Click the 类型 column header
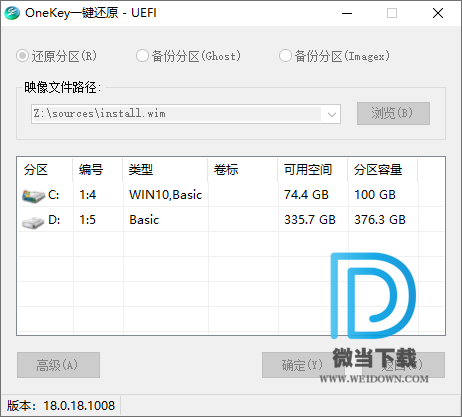This screenshot has width=462, height=417. coord(165,170)
